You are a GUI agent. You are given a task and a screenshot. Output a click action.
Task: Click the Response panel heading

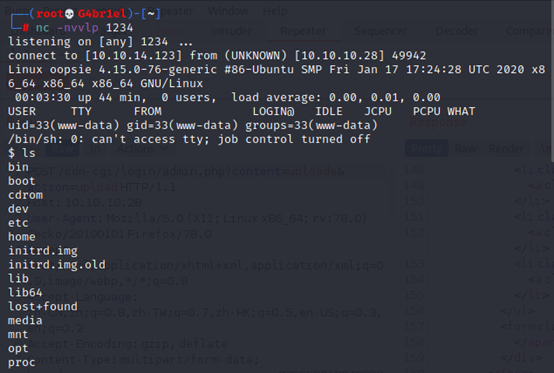pos(437,123)
